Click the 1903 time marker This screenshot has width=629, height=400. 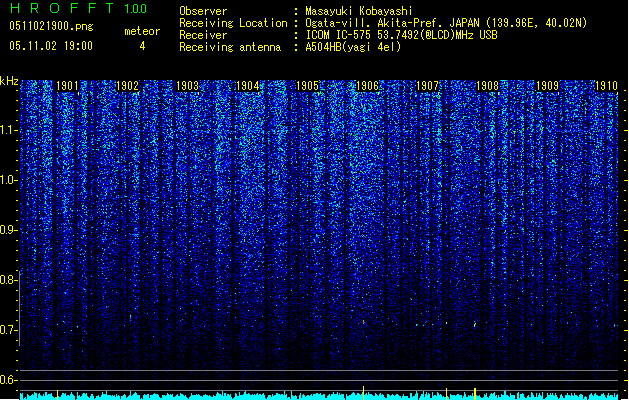pos(187,86)
